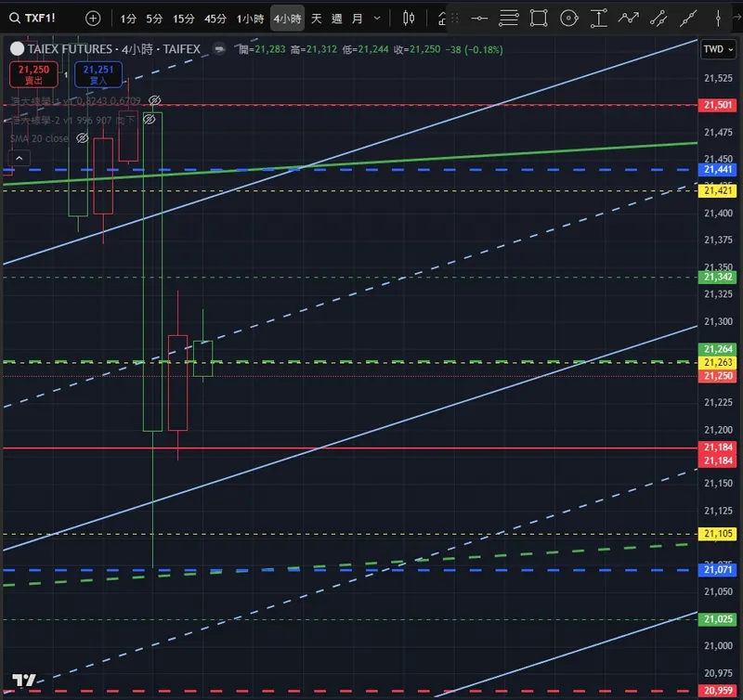Select the I-beam price range tool
Screen dimensions: 743x700
tap(599, 19)
